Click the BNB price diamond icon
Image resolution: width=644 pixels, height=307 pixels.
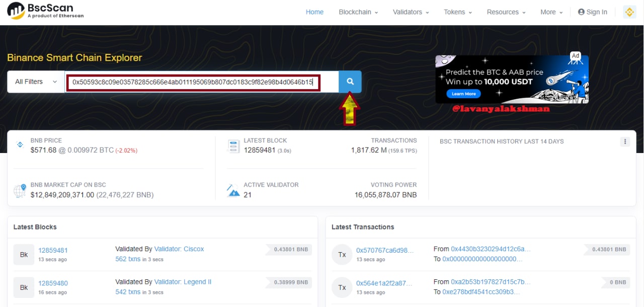tap(20, 144)
